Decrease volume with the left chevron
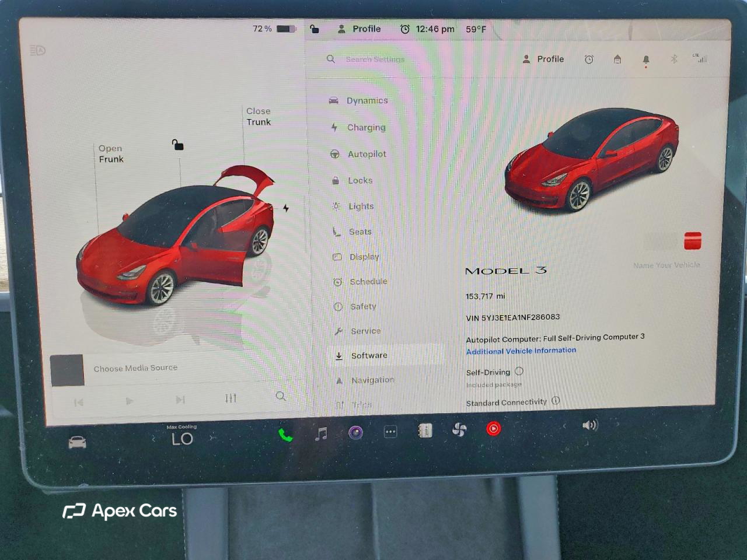The image size is (747, 560). pos(564,426)
